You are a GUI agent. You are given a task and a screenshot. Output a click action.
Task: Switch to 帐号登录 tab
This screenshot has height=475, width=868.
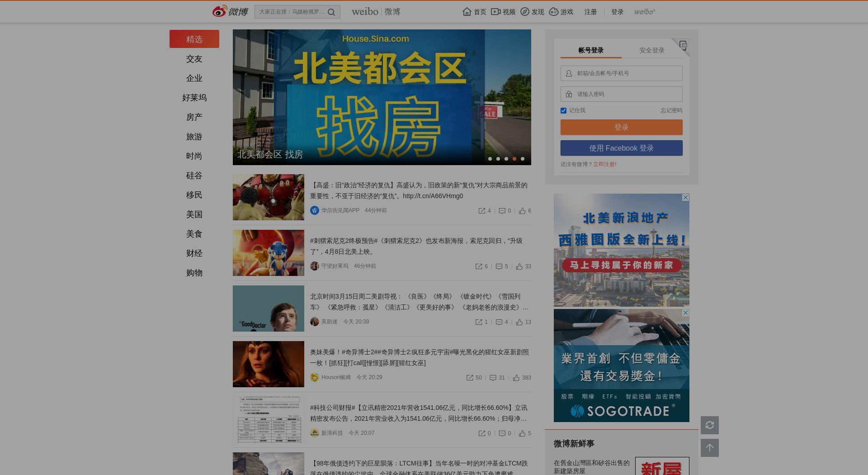[591, 50]
